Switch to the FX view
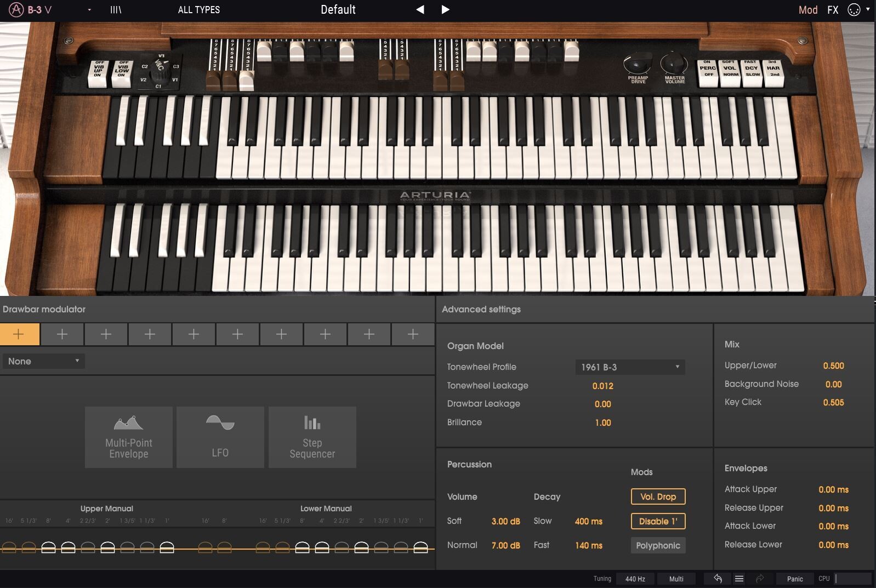 (x=833, y=10)
